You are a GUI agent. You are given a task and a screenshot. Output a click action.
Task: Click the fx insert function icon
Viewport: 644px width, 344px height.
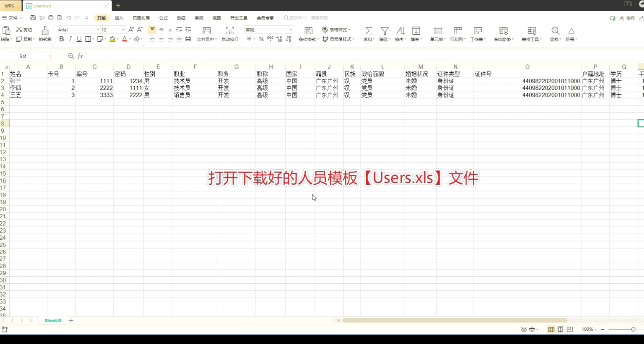tap(80, 56)
